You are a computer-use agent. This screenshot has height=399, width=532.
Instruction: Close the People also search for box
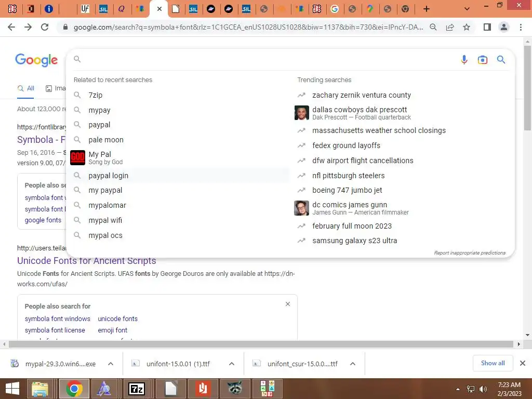[x=288, y=304]
